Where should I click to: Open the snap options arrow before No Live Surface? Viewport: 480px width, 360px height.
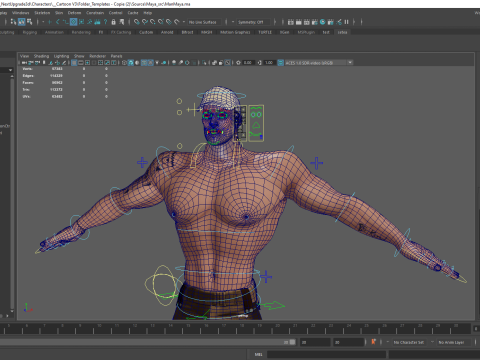pos(184,22)
